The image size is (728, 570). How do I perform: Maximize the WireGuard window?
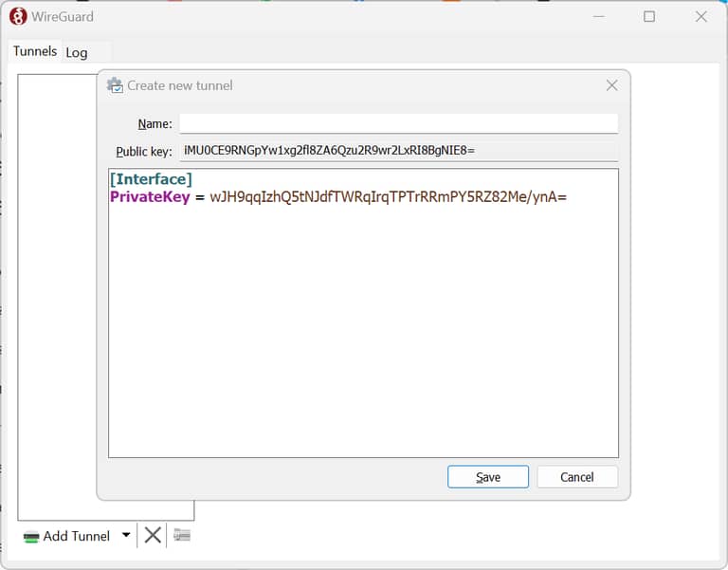[649, 17]
